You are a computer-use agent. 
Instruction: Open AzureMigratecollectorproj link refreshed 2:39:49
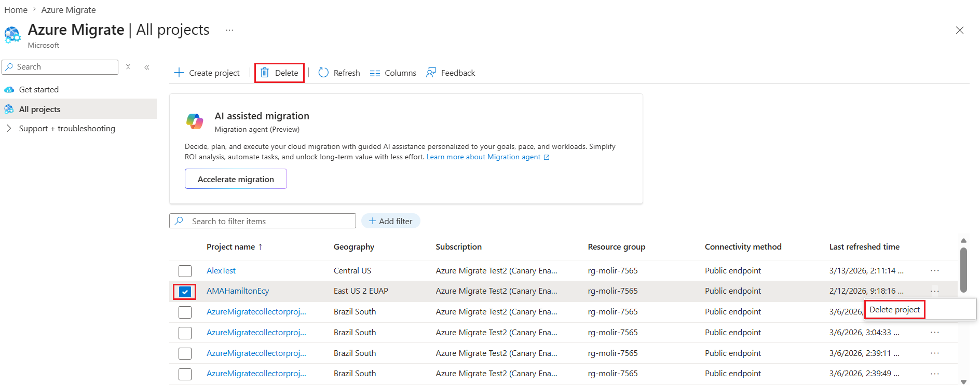256,374
